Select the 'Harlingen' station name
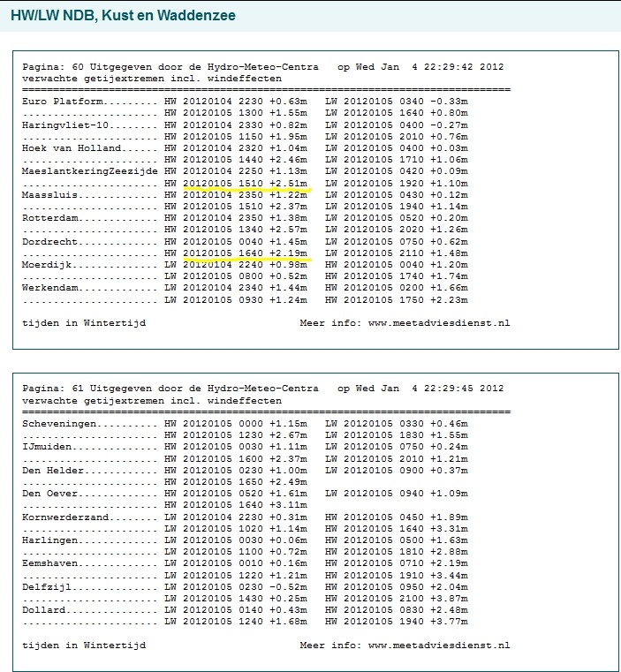Viewport: 621px width, 672px height. [x=49, y=540]
